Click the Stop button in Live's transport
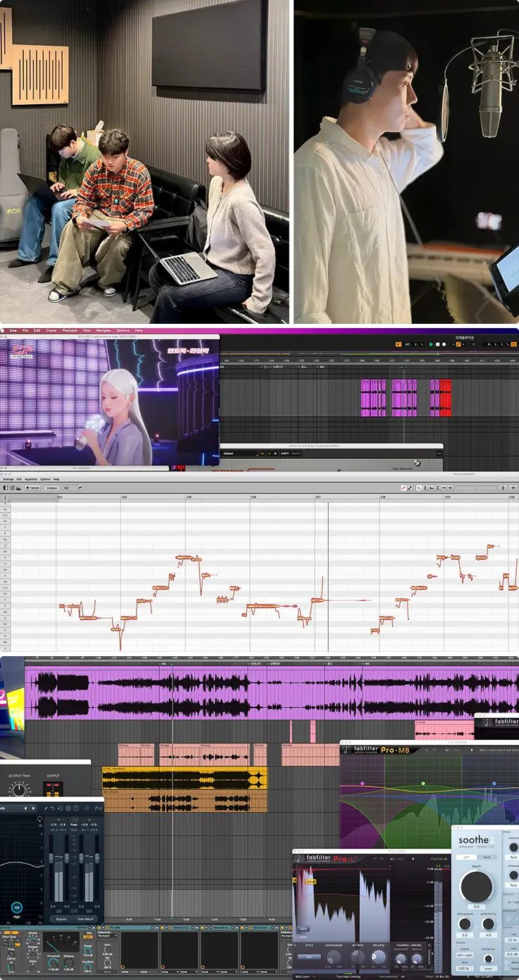This screenshot has height=980, width=519. click(x=437, y=344)
